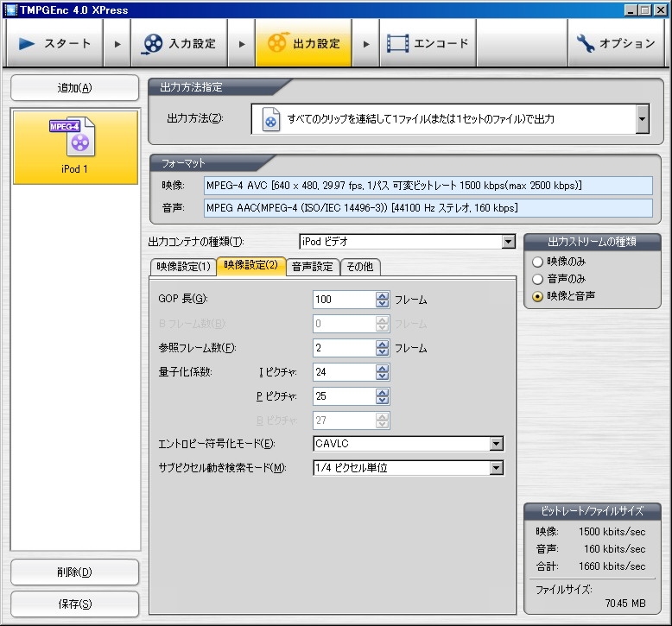Click the arrow between スタート and 入力設定

click(x=117, y=44)
